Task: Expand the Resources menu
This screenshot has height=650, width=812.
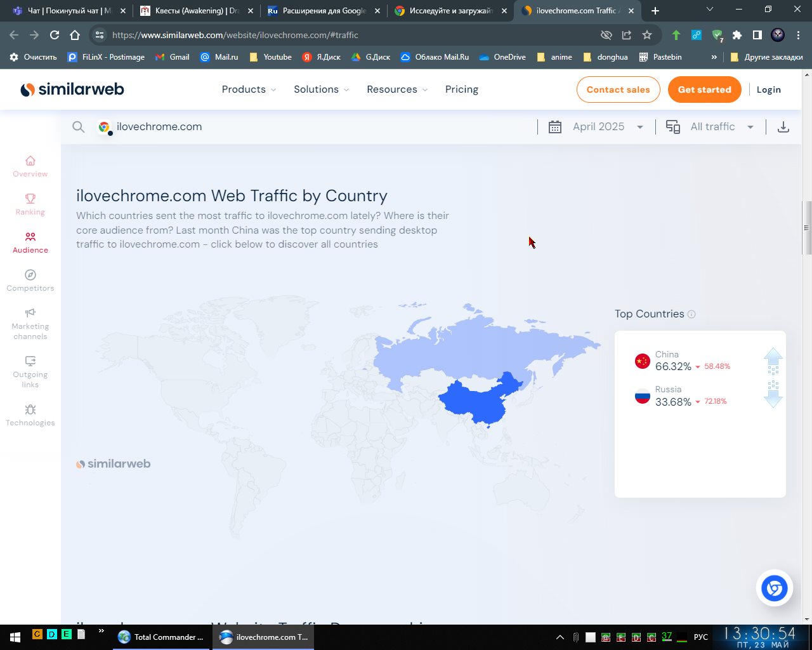Action: (x=397, y=90)
